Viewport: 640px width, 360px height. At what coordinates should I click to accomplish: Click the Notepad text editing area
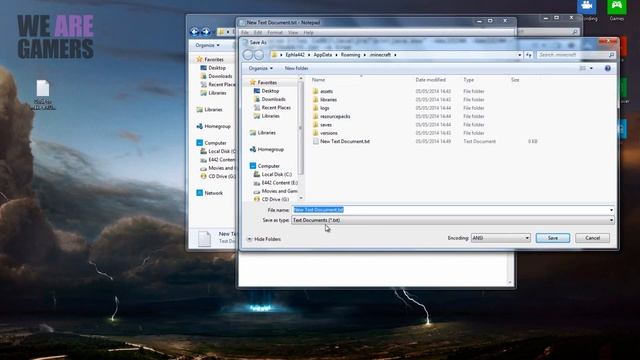(373, 268)
